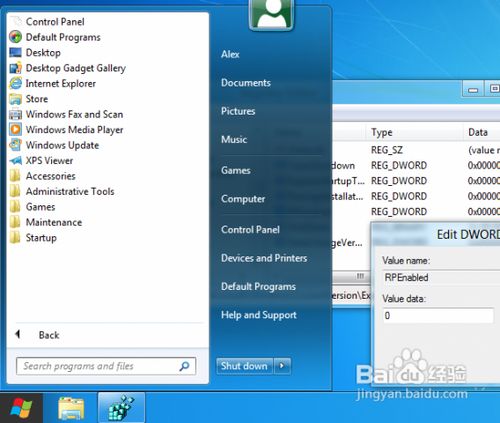This screenshot has height=423, width=500.
Task: Click the search magnifier icon
Action: (x=184, y=366)
